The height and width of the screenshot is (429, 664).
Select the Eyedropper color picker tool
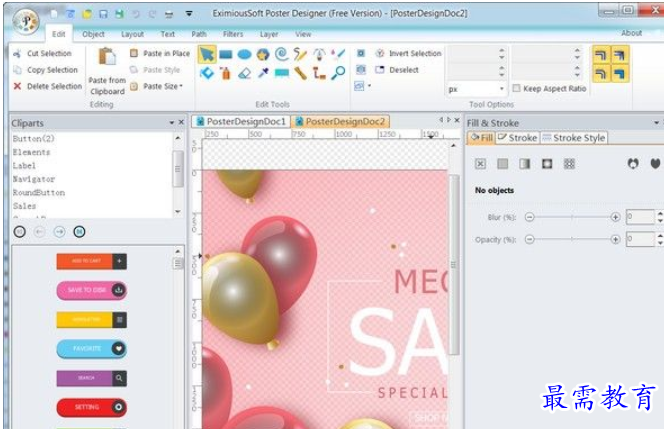263,73
